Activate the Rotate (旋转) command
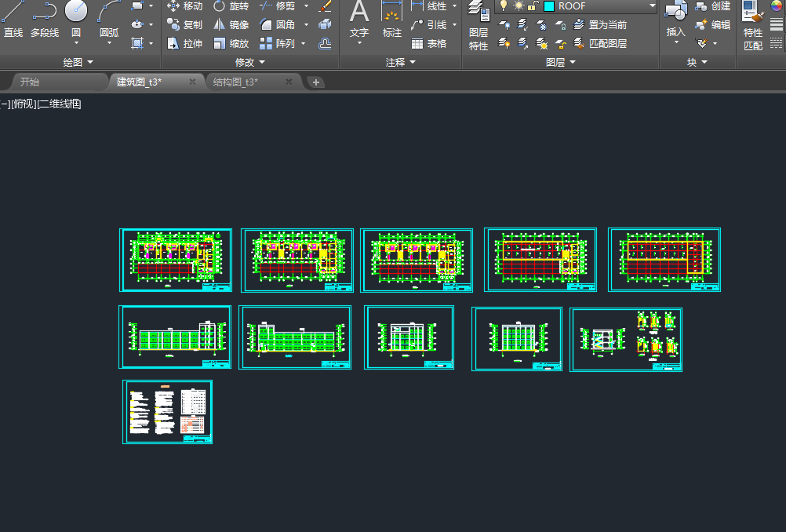The width and height of the screenshot is (786, 532). [x=231, y=6]
